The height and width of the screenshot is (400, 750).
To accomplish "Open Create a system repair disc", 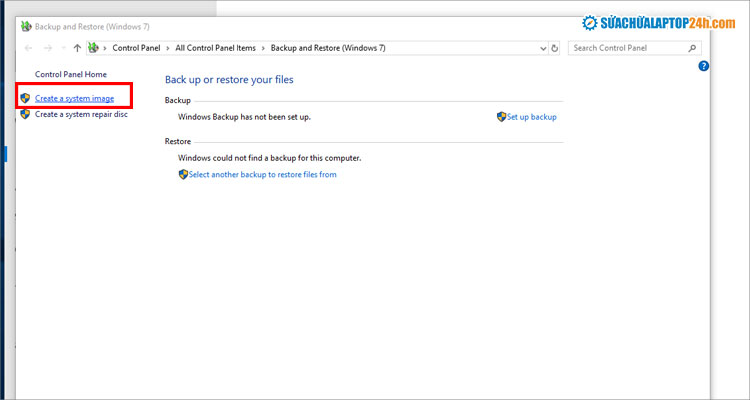I will [x=81, y=115].
